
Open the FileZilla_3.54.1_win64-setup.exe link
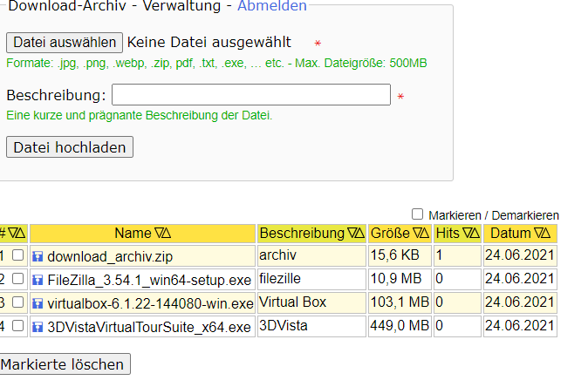(149, 280)
